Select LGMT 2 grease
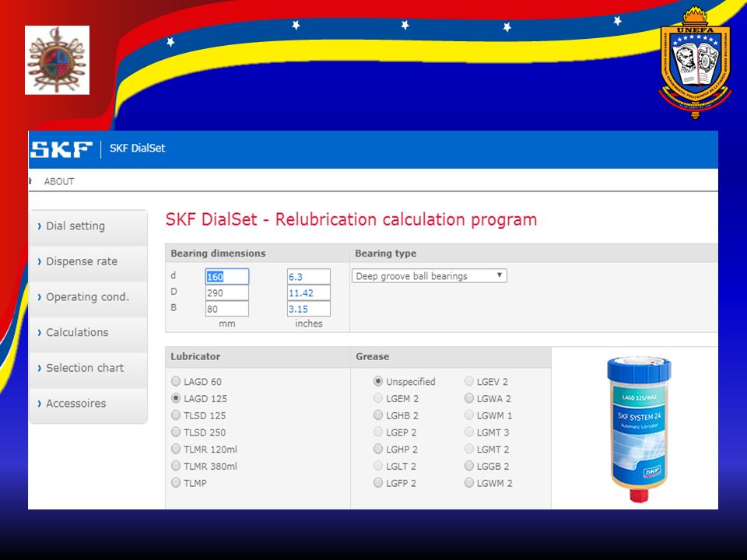Image resolution: width=747 pixels, height=560 pixels. click(469, 449)
